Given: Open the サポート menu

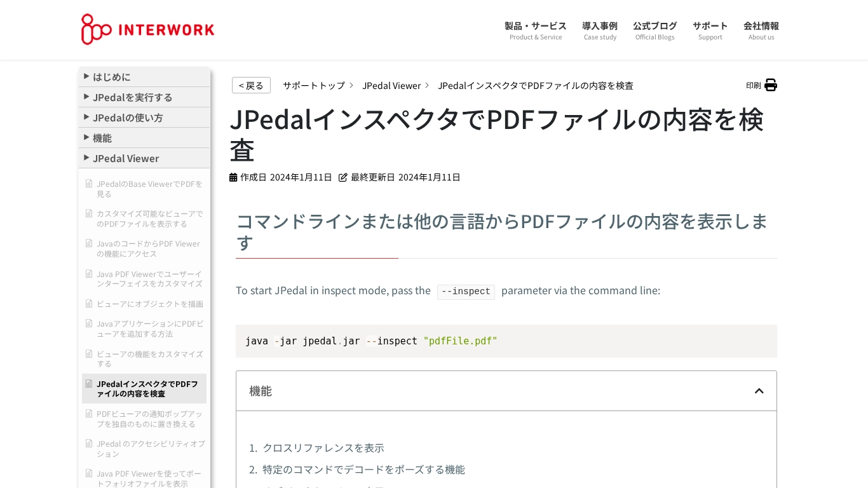Looking at the screenshot, I should tap(710, 26).
